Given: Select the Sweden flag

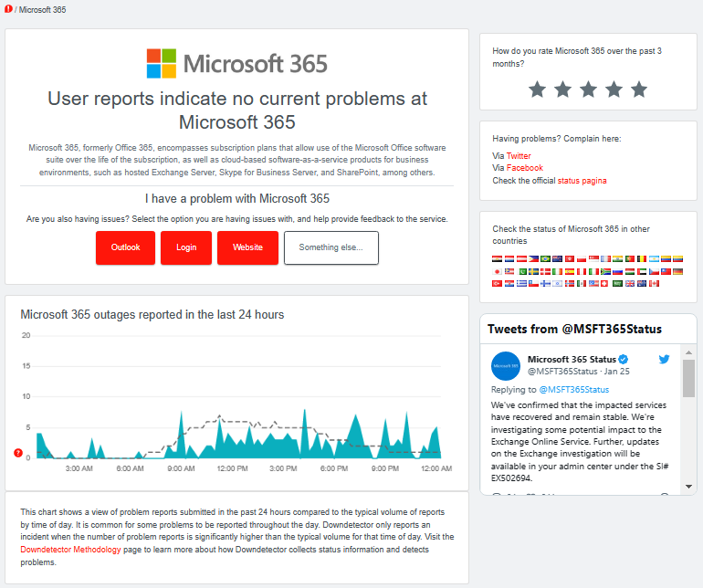Looking at the screenshot, I should click(533, 271).
